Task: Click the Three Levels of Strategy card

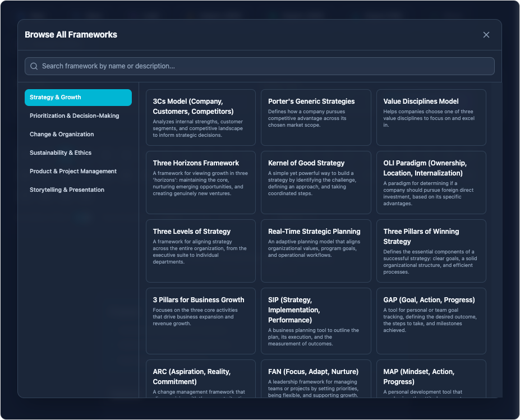Action: 200,251
